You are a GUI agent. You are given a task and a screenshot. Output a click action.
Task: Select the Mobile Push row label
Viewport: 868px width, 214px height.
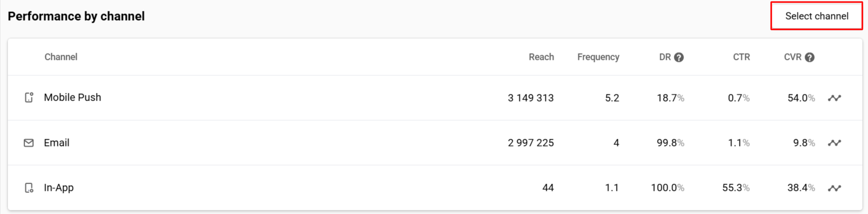coord(73,97)
